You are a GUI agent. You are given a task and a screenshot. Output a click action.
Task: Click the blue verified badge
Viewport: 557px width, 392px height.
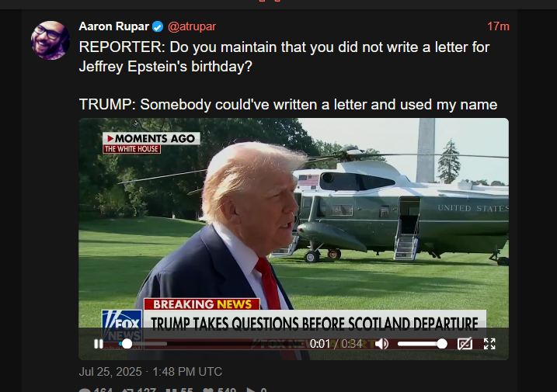(158, 26)
